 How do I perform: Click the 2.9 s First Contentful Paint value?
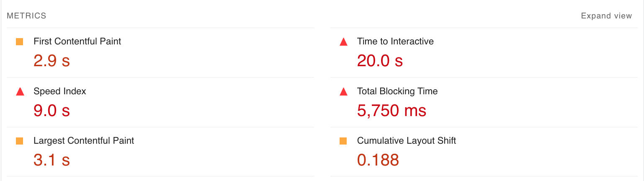[52, 61]
